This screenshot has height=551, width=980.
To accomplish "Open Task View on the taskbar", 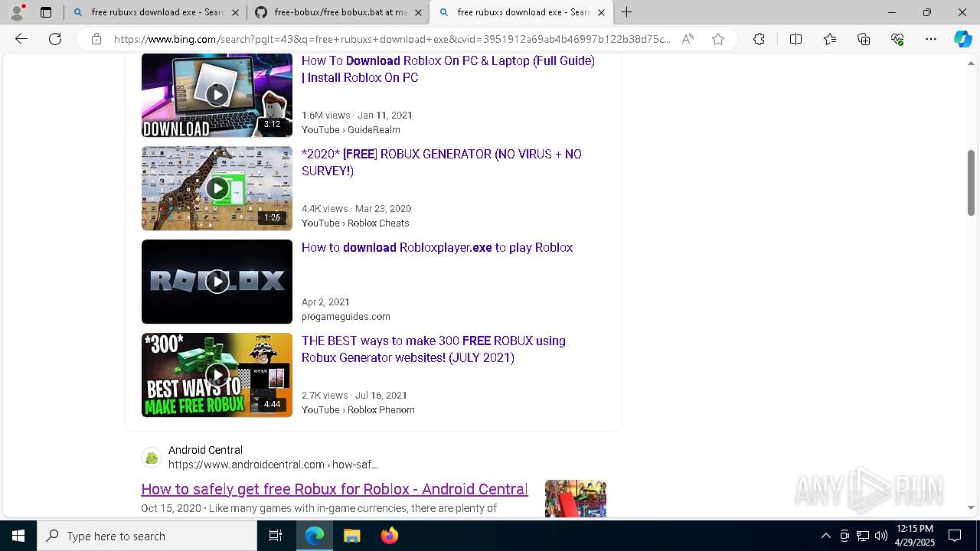I will click(x=276, y=536).
